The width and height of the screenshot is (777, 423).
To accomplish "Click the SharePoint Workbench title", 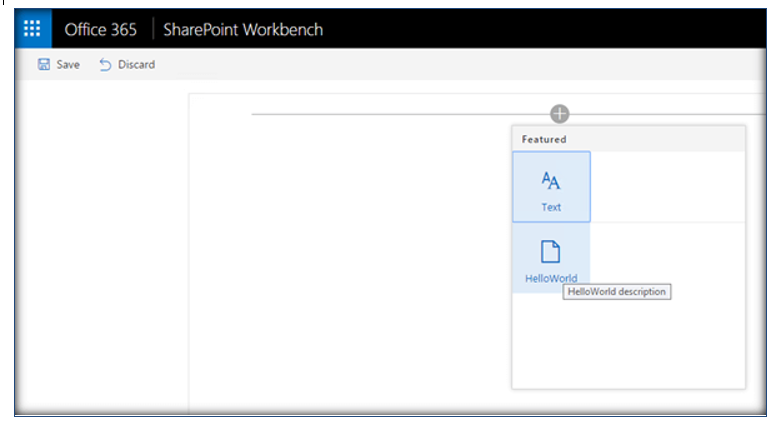I will pos(243,30).
